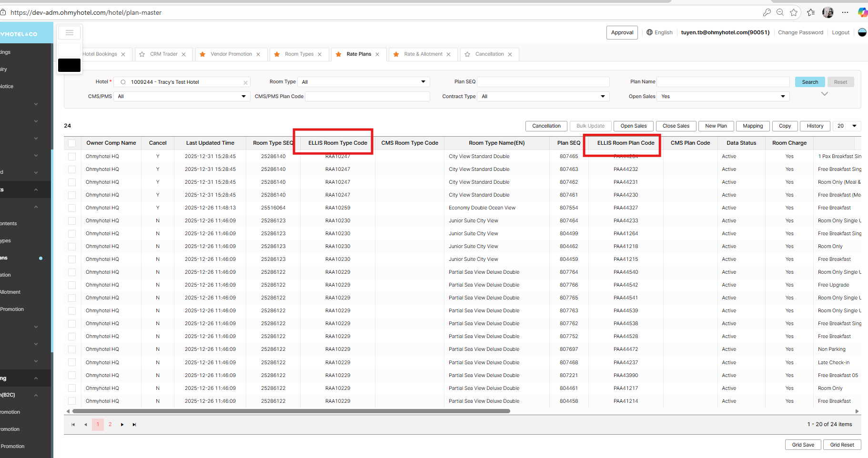Click the New Plan button
Image resolution: width=868 pixels, height=458 pixels.
pyautogui.click(x=716, y=126)
